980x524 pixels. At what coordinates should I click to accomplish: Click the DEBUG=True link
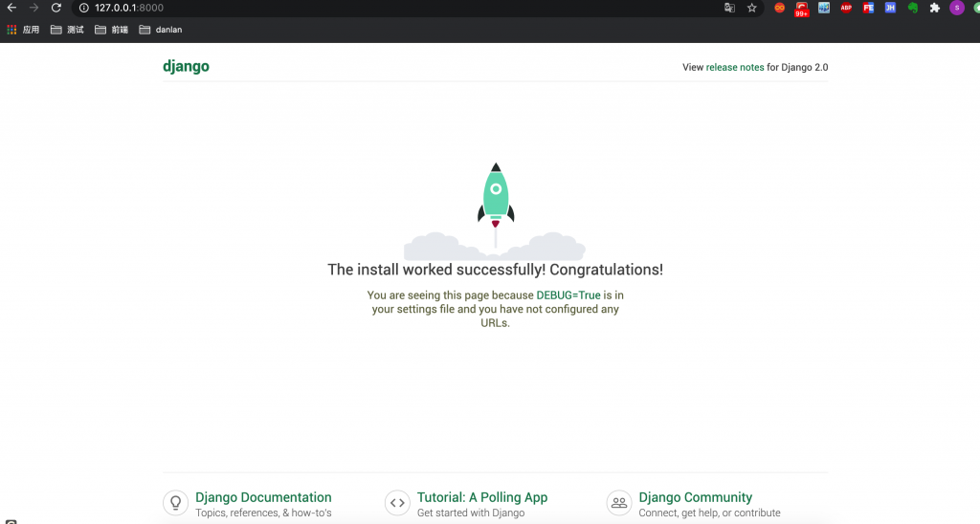click(568, 296)
